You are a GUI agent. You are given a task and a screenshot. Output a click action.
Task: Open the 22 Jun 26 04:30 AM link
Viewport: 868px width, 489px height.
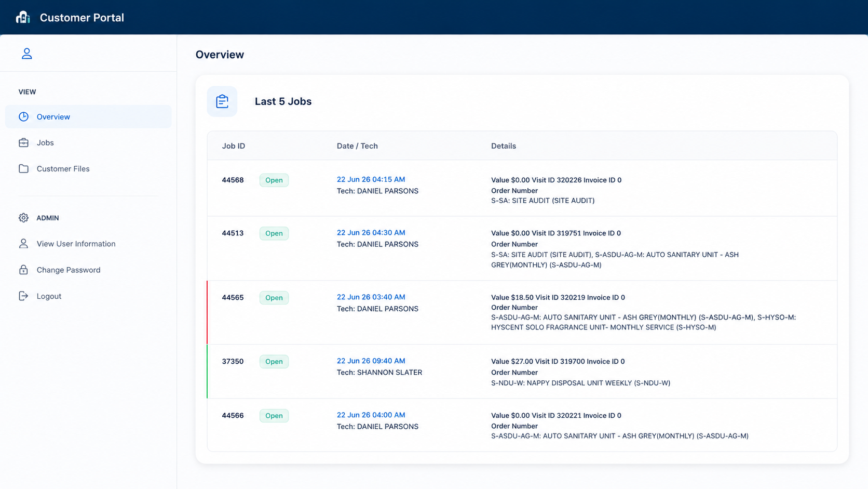point(371,232)
